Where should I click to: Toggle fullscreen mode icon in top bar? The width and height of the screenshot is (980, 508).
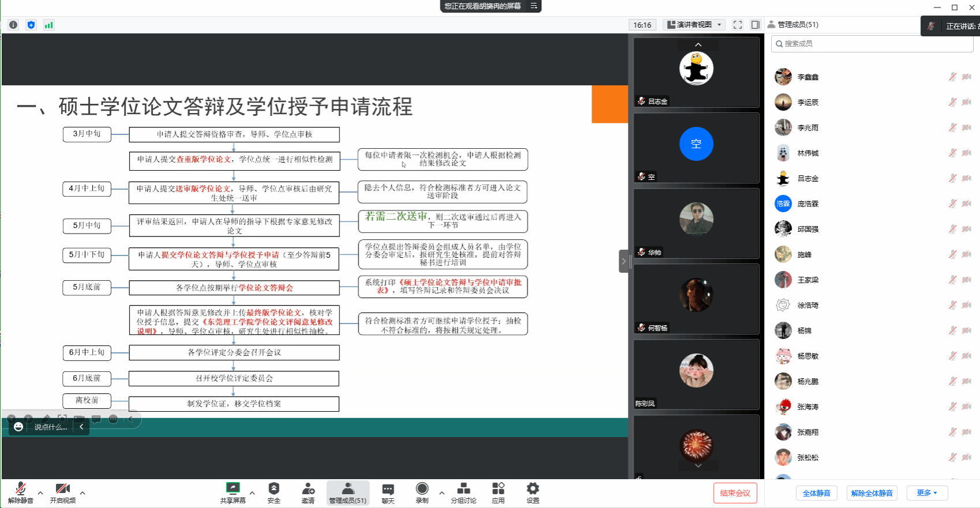pos(738,25)
